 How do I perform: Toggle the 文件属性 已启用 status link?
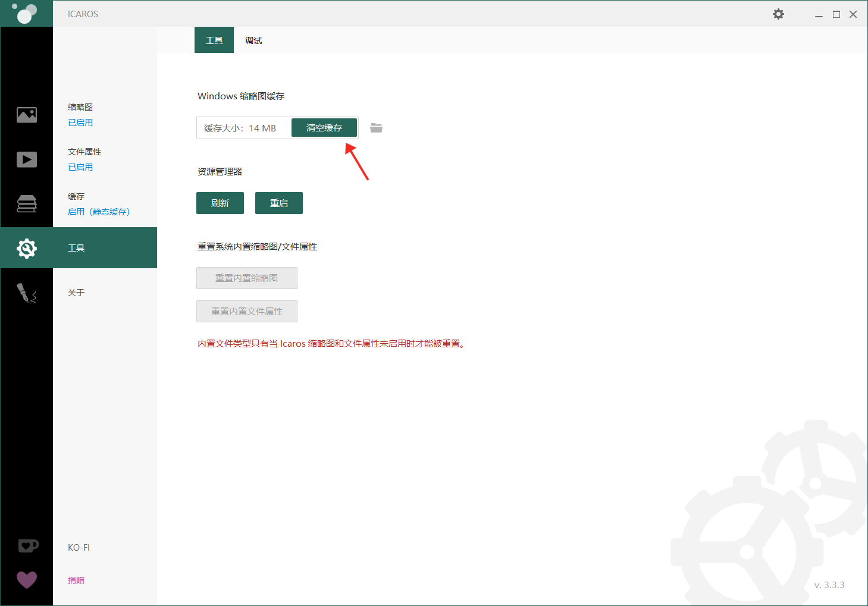pos(80,167)
